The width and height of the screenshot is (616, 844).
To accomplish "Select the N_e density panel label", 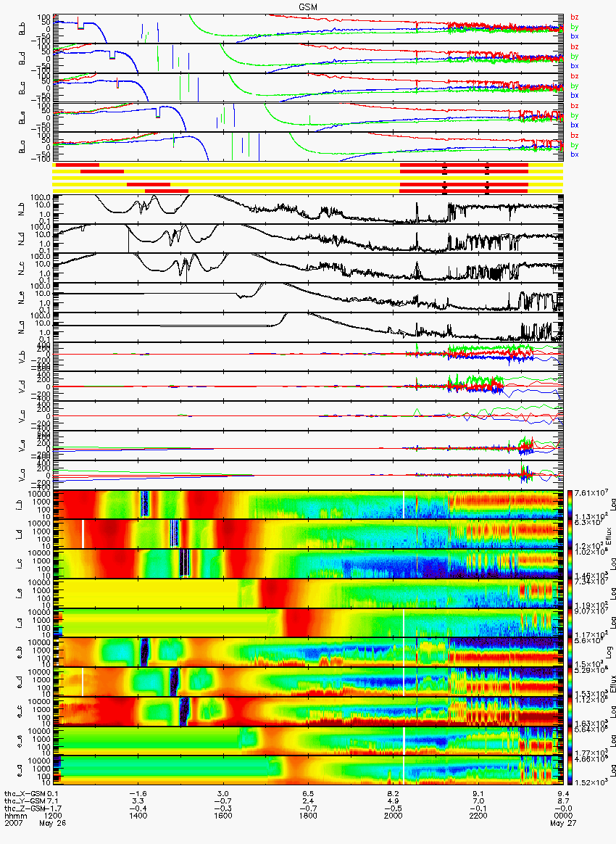I will [x=22, y=297].
